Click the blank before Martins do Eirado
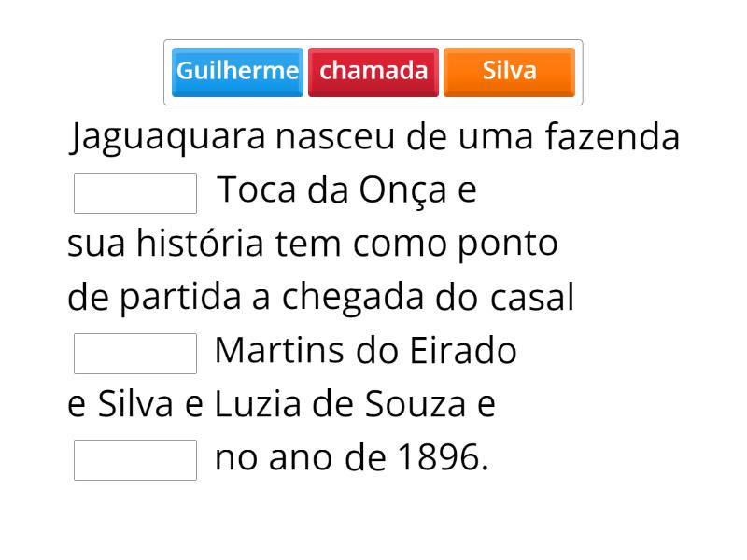The height and width of the screenshot is (560, 747). point(135,354)
